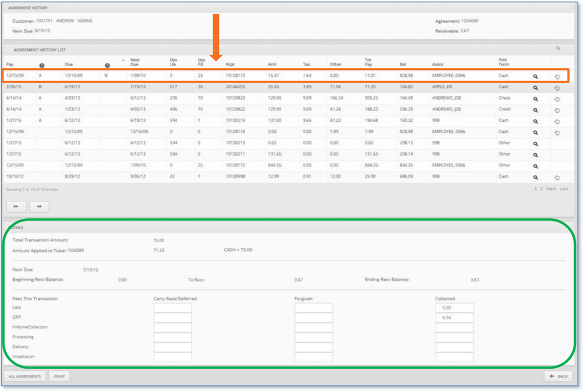Jump to the Last page of entries

(x=563, y=189)
